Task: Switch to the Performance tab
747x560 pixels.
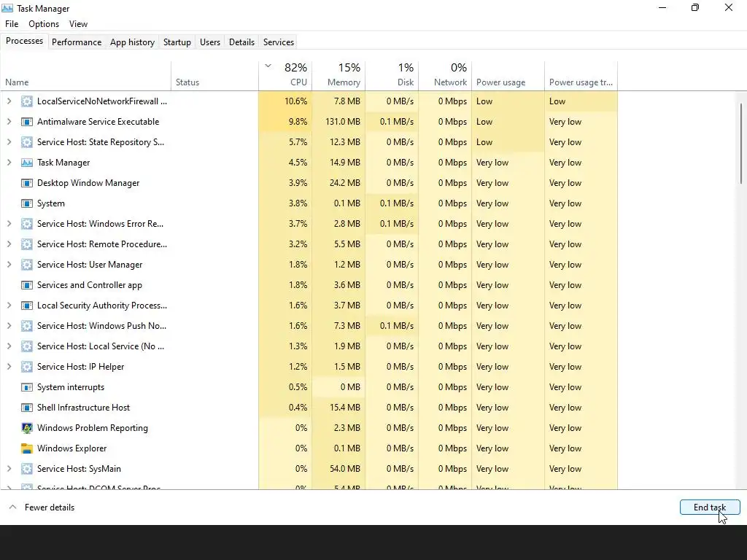Action: click(77, 42)
